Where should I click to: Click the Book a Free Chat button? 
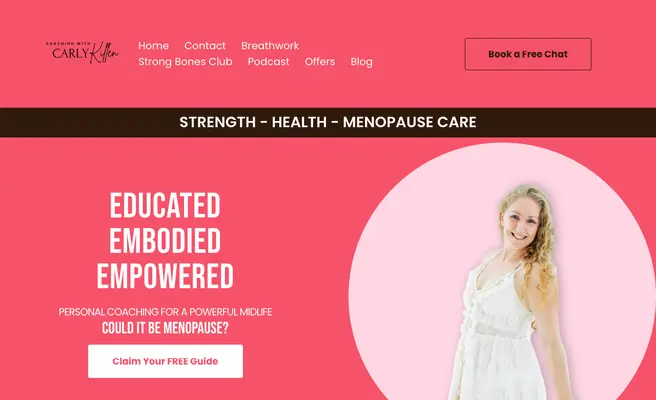[x=528, y=54]
